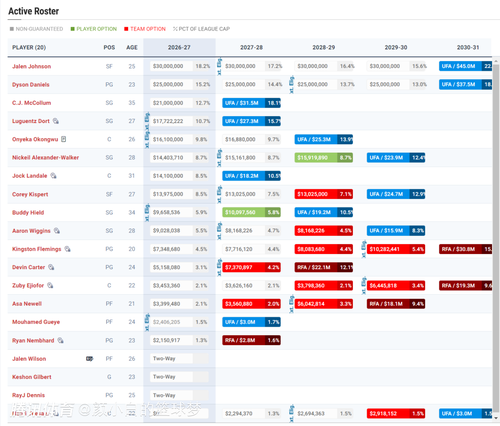Click the vertical scrollbar of the roster table
500x426 pixels.
[496, 233]
